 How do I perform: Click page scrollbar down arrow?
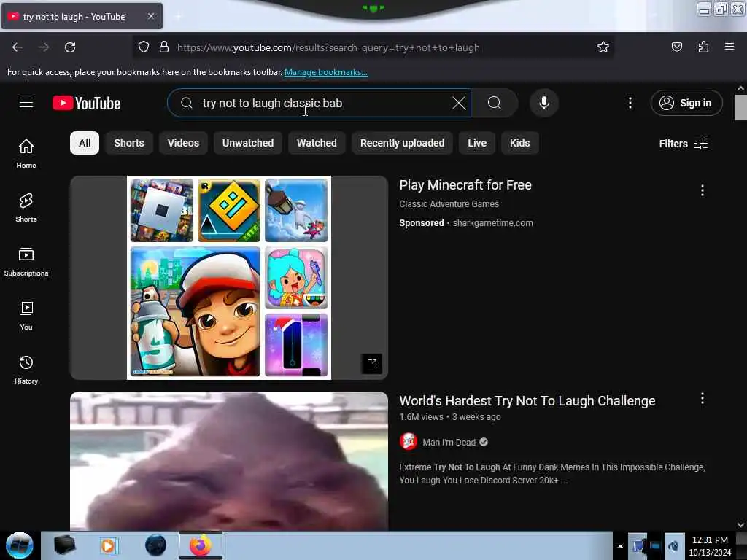(740, 525)
